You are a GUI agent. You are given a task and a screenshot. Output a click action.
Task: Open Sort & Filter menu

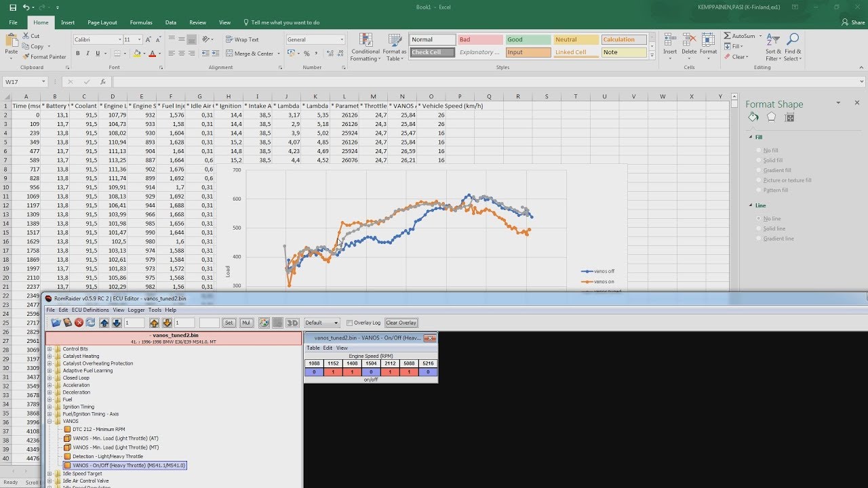tap(773, 47)
